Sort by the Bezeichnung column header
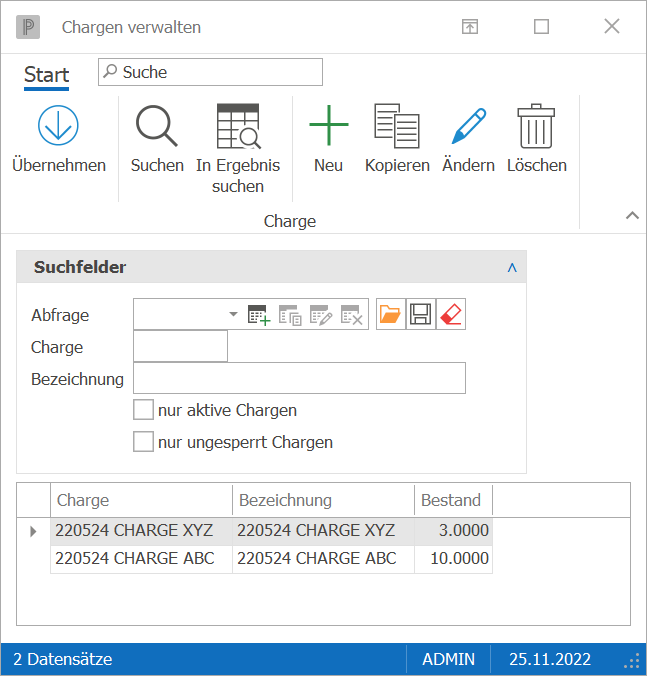The height and width of the screenshot is (676, 647). click(323, 500)
